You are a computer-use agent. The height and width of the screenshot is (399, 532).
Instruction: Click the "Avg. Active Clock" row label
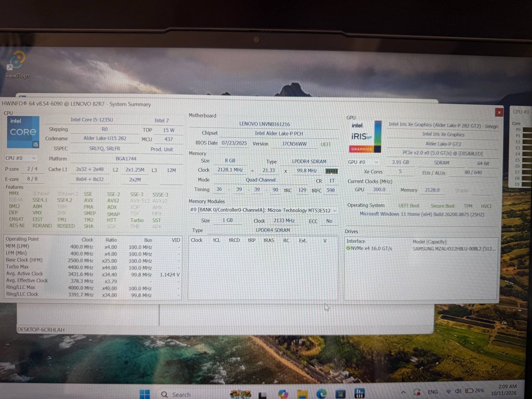[25, 274]
